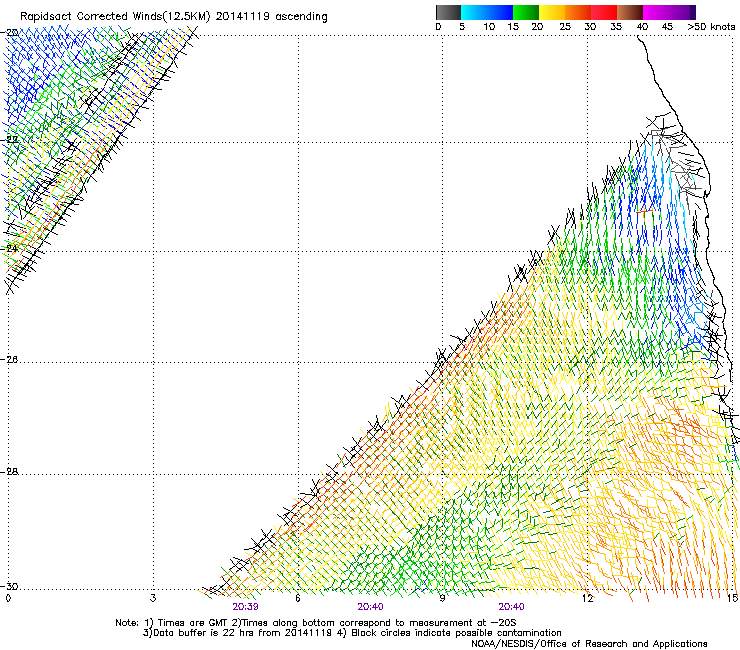Click the orange 25-30 knots legend swatch
This screenshot has width=740, height=650.
pos(578,12)
